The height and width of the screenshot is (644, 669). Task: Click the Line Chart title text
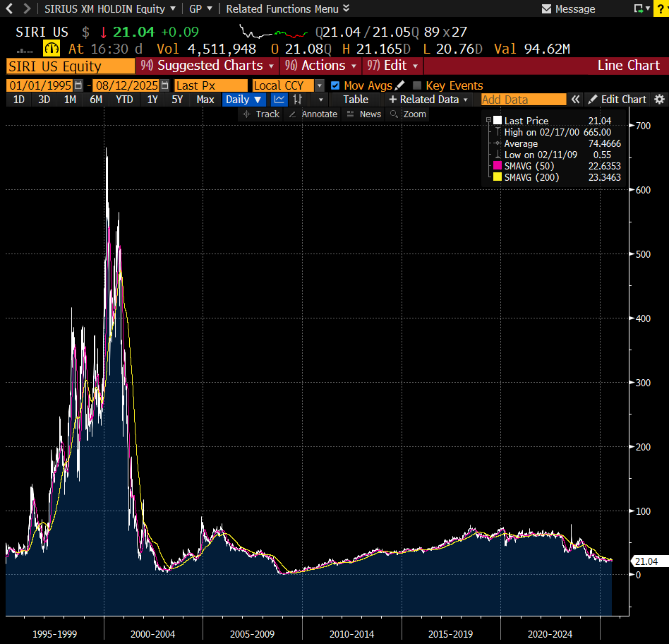628,66
